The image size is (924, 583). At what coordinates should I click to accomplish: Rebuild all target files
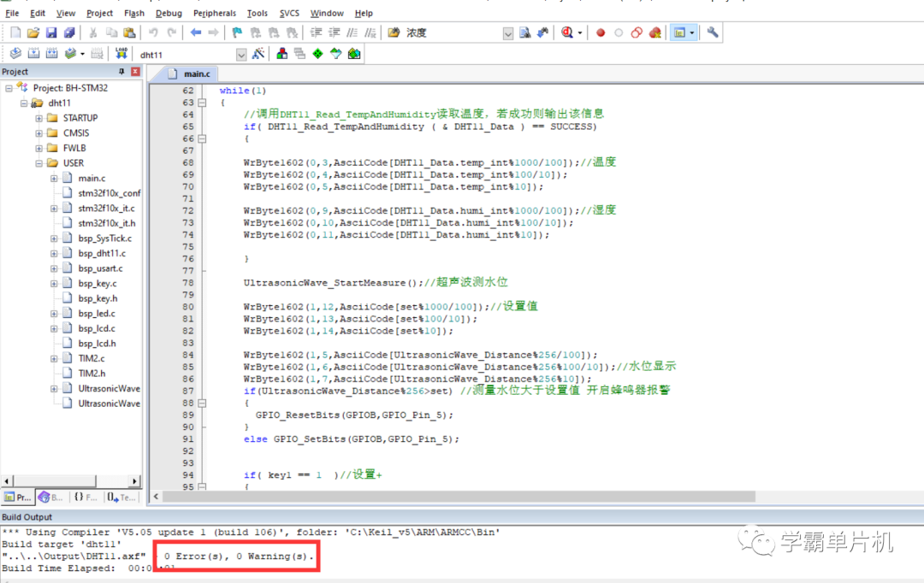[52, 54]
